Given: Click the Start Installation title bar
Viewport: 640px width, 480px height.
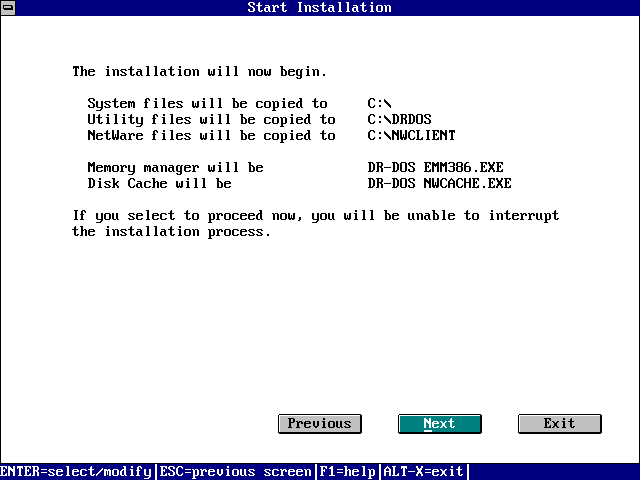Looking at the screenshot, I should (320, 8).
